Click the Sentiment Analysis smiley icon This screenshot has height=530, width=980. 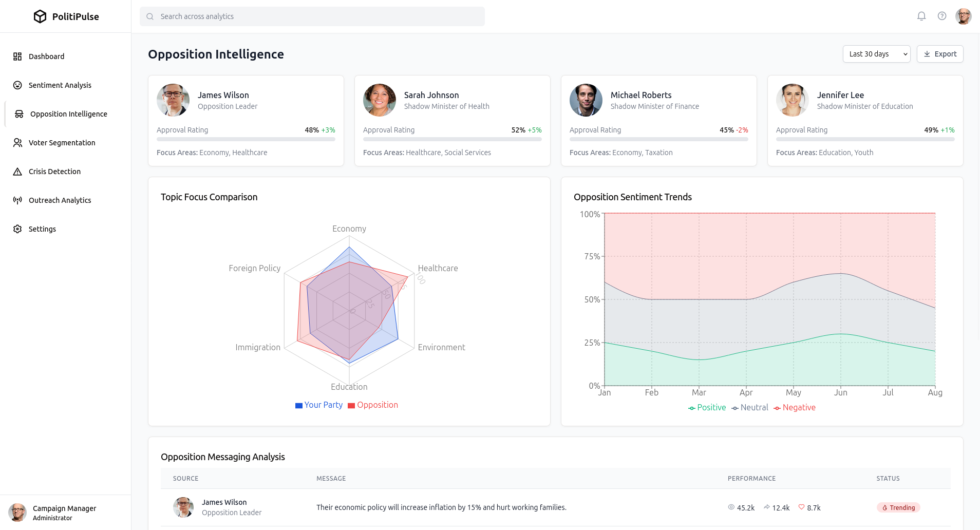tap(17, 85)
